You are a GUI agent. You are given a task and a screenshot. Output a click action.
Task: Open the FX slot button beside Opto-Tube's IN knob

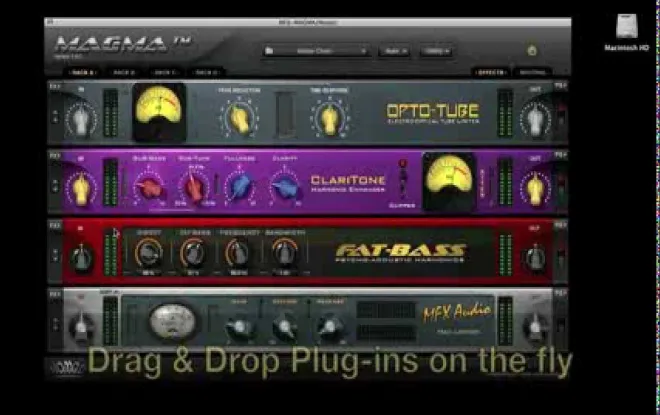point(55,87)
